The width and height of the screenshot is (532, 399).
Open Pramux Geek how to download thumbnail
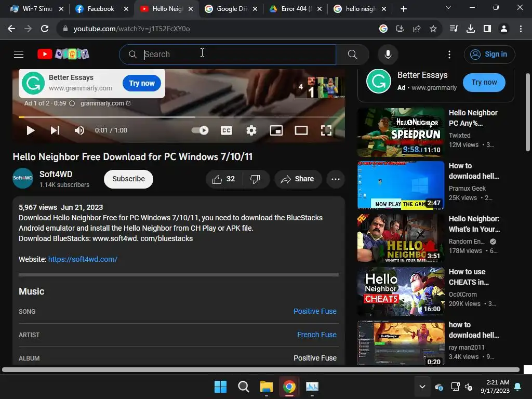(401, 185)
